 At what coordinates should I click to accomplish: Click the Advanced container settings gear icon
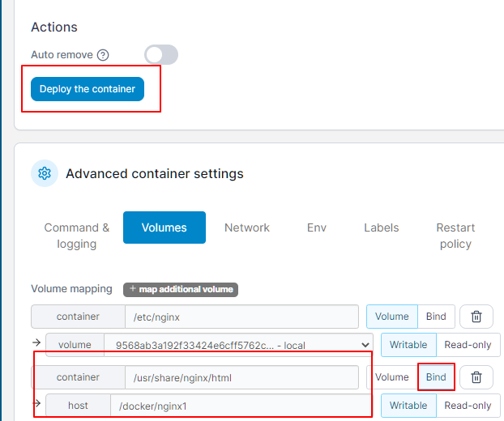tap(45, 173)
